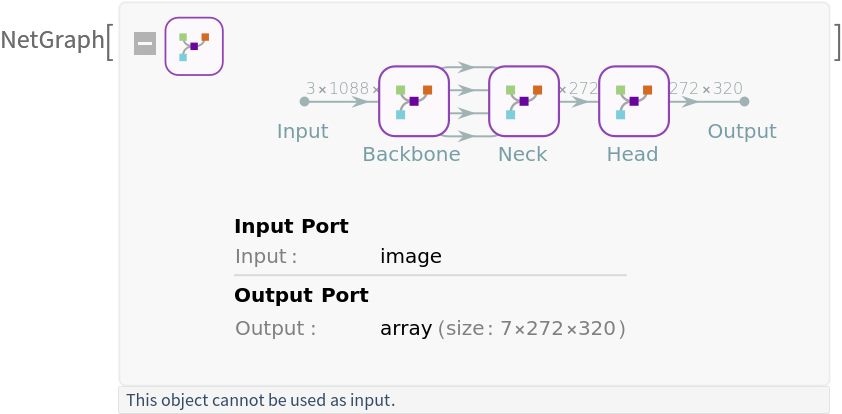This screenshot has height=414, width=842.
Task: Click the Neck label text
Action: [x=523, y=154]
